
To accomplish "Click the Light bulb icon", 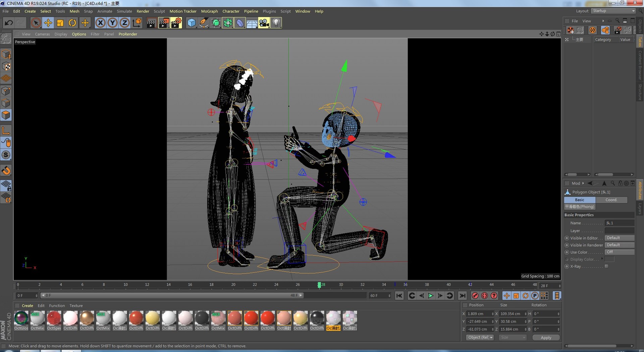I will pos(276,23).
